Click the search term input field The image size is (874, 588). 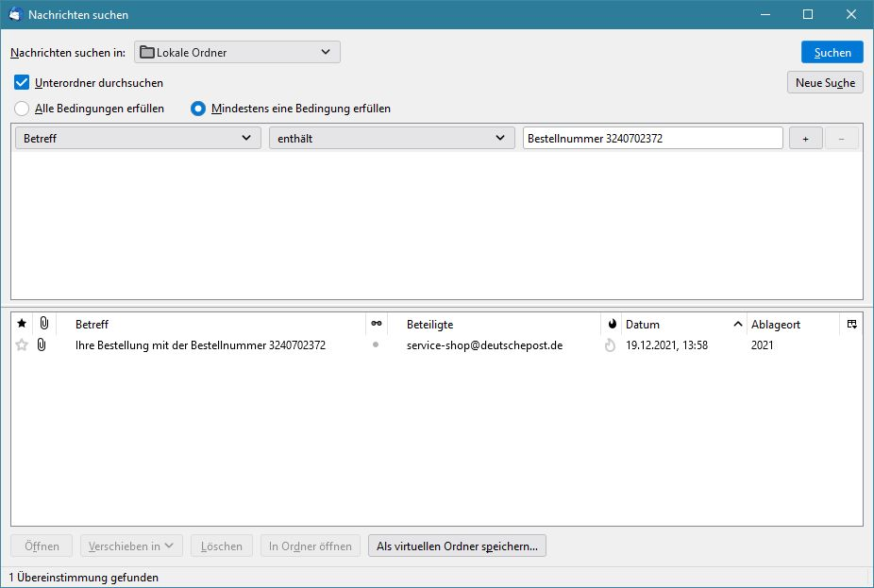click(652, 138)
